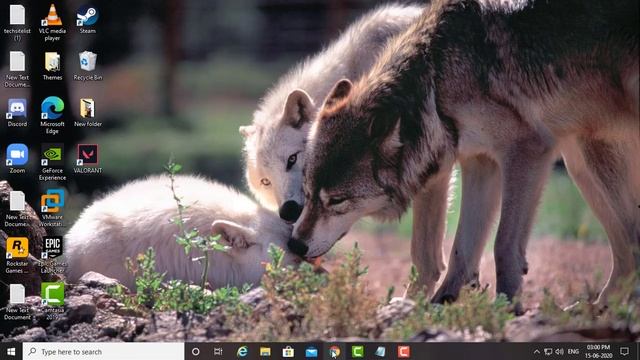Screen dimensions: 640x360
Task: Open Google Chrome from taskbar
Action: [334, 351]
